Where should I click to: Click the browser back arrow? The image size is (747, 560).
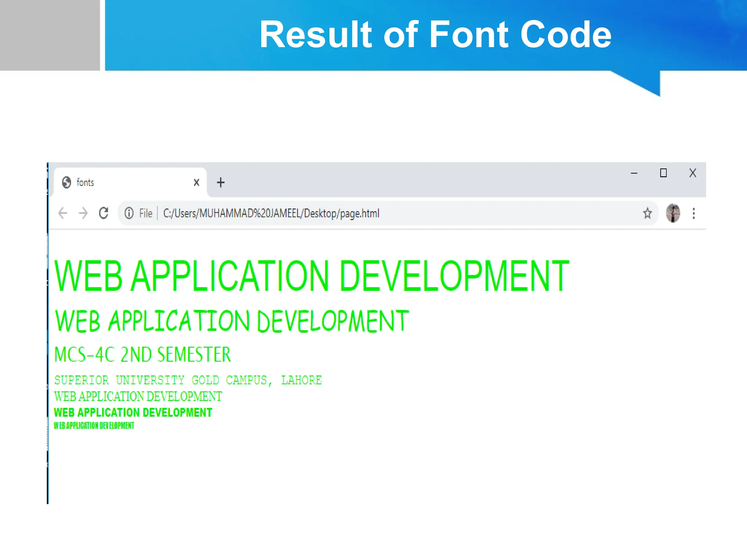tap(63, 213)
